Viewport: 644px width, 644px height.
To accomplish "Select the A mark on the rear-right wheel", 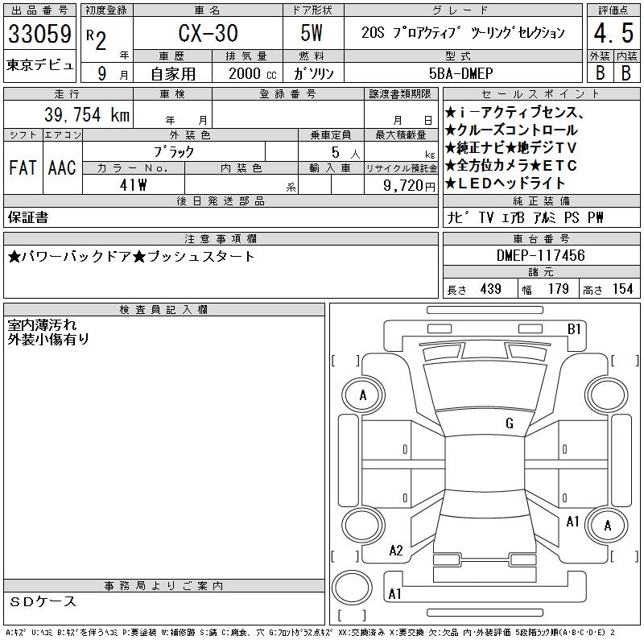I will click(x=608, y=526).
